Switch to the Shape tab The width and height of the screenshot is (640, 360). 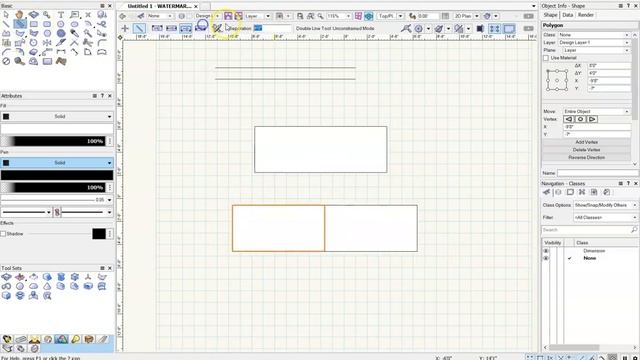pos(550,15)
